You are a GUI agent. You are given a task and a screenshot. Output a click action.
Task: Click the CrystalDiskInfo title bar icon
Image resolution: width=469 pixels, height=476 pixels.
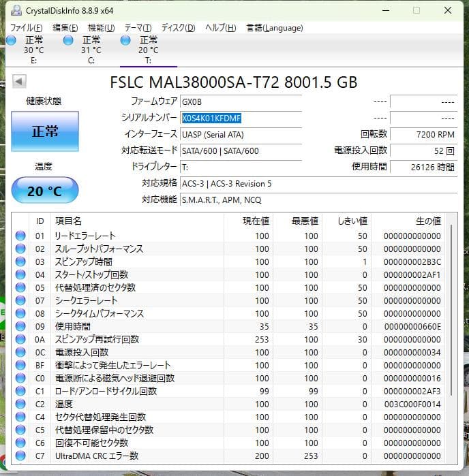click(x=16, y=11)
